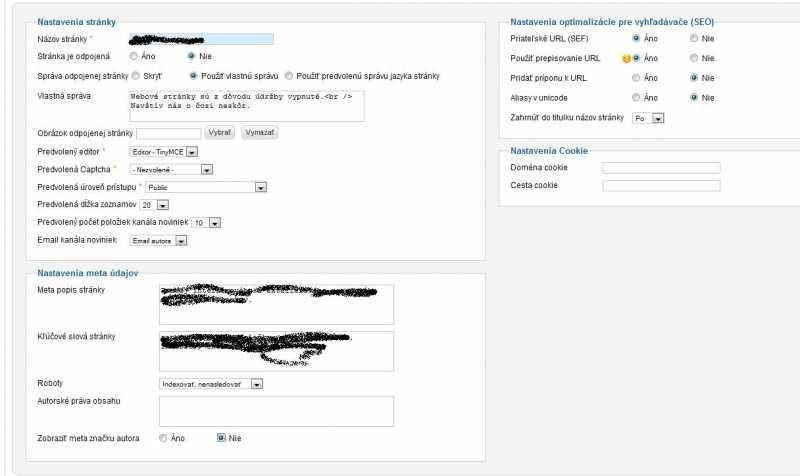Click the Cesta cookie input field
This screenshot has height=476, width=800.
[x=661, y=185]
